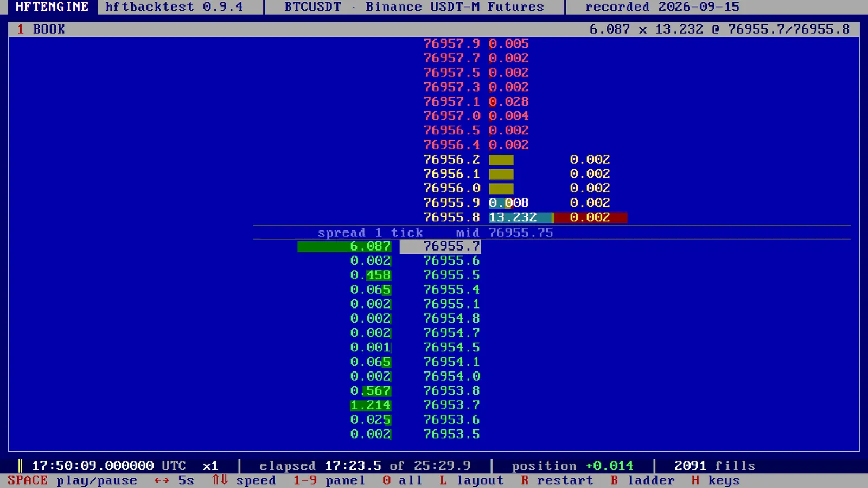868x488 pixels.
Task: Open the H keys help shortcut
Action: point(716,480)
